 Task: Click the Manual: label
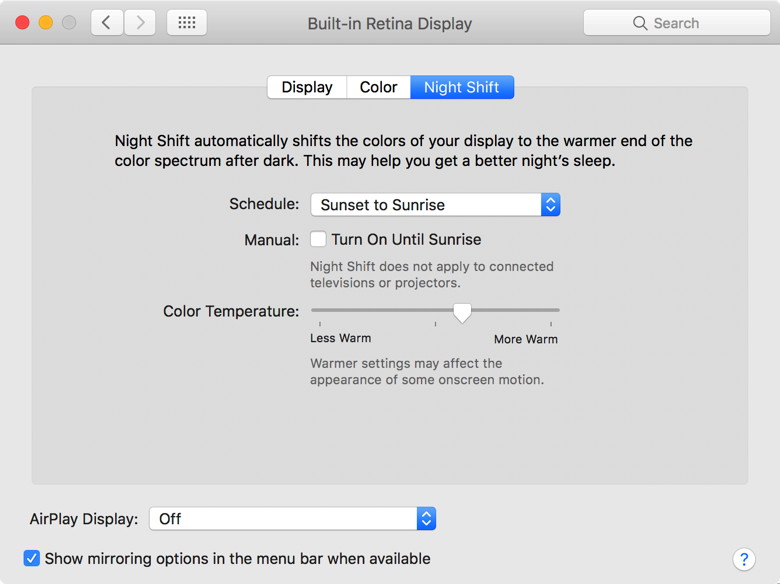[272, 240]
